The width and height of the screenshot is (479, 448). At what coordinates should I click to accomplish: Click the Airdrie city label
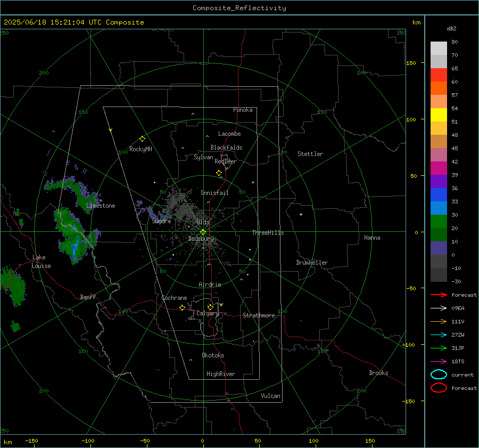coord(210,284)
